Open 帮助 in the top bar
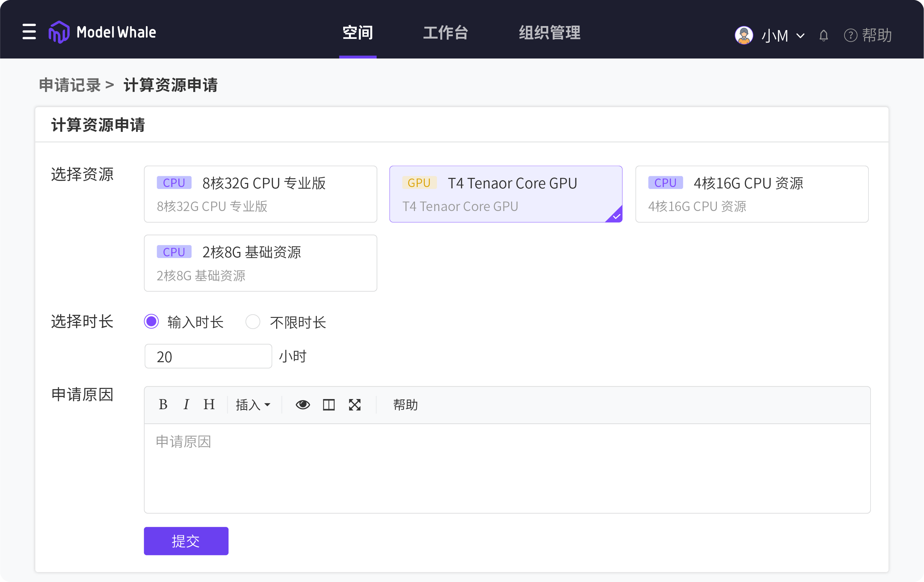Image resolution: width=924 pixels, height=582 pixels. pyautogui.click(x=868, y=35)
